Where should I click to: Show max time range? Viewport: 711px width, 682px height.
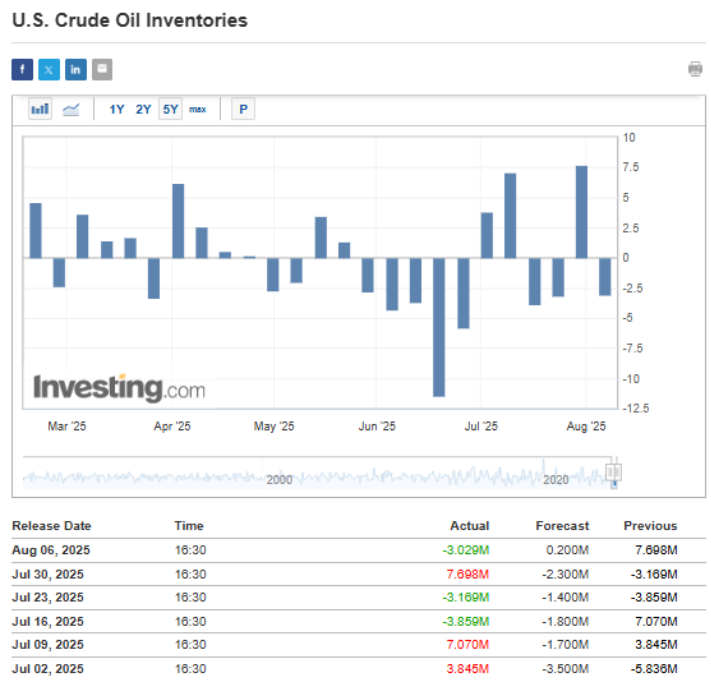[x=197, y=109]
